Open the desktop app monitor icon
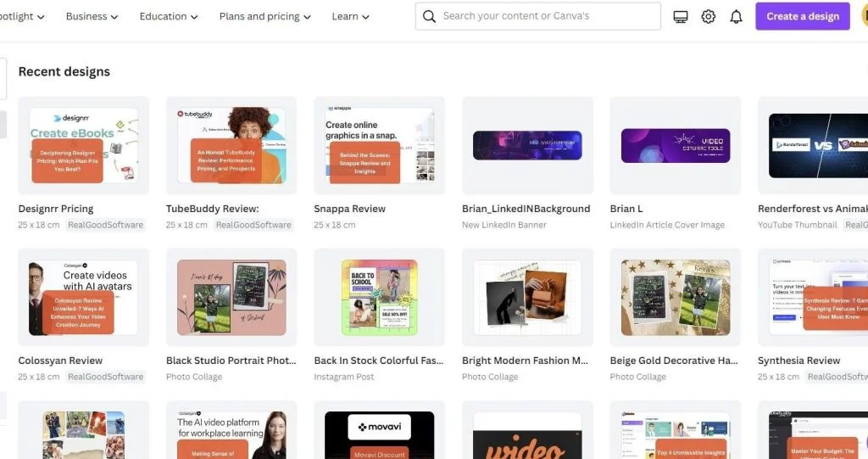868x459 pixels. [x=681, y=17]
